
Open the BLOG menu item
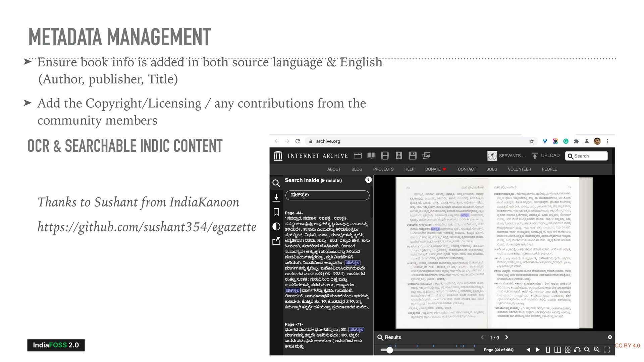coord(357,169)
